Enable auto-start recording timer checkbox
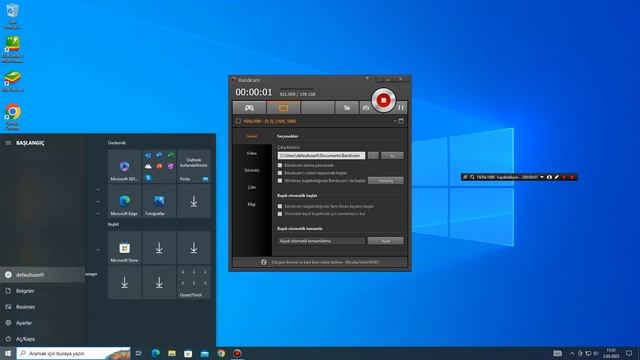 point(280,214)
